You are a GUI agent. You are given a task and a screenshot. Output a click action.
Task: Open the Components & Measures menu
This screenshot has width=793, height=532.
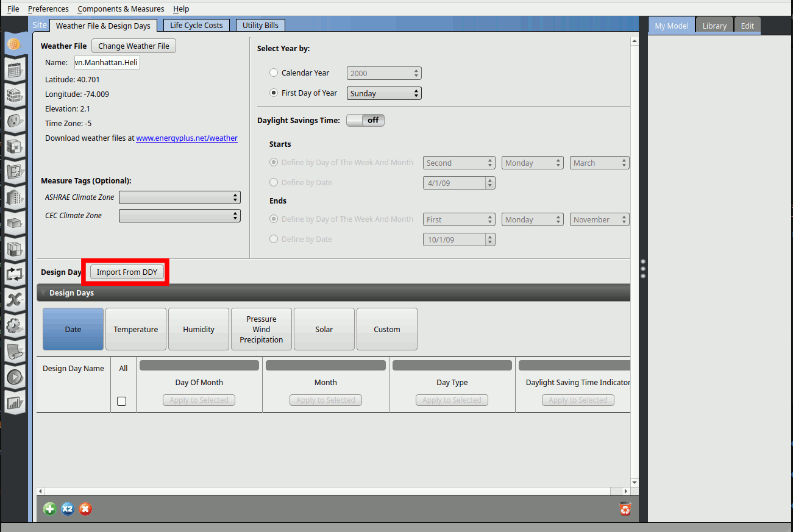[x=121, y=9]
